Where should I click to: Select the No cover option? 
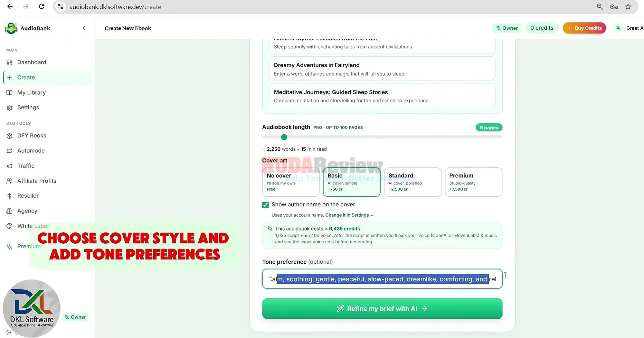[291, 182]
